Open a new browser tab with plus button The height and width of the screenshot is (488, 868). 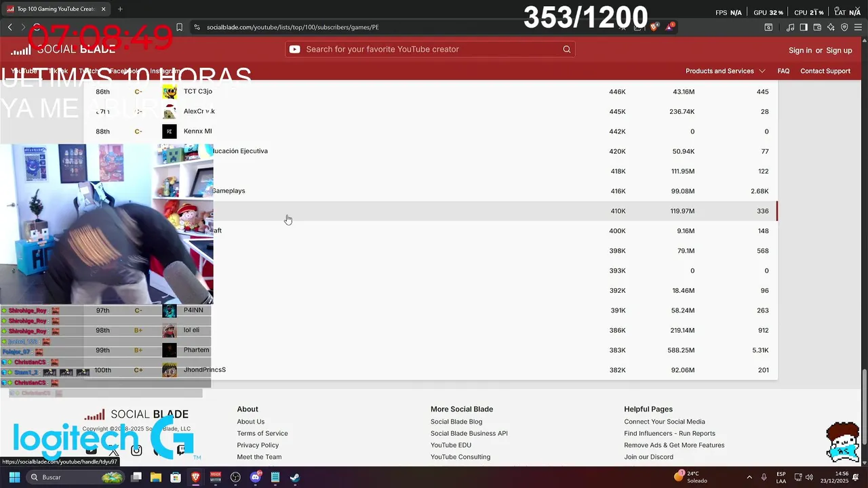tap(120, 9)
